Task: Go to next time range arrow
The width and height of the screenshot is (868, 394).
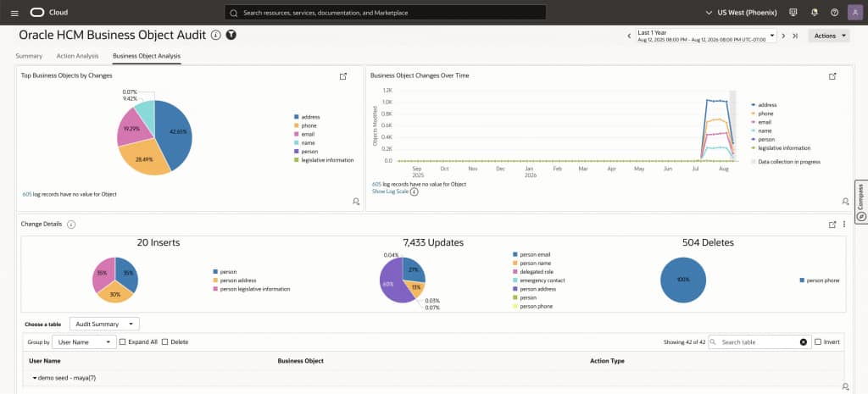Action: 783,36
